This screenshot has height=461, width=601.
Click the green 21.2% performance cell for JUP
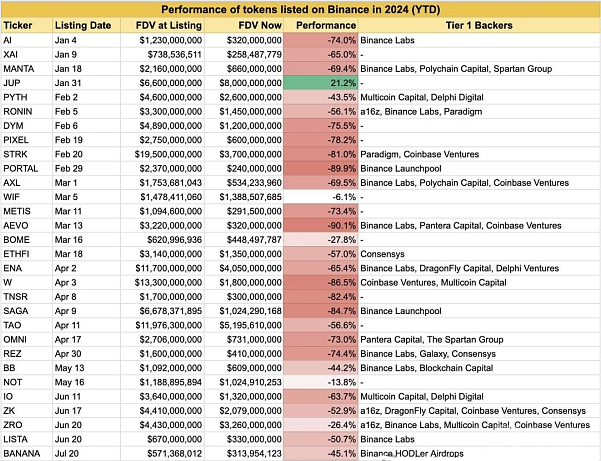320,83
